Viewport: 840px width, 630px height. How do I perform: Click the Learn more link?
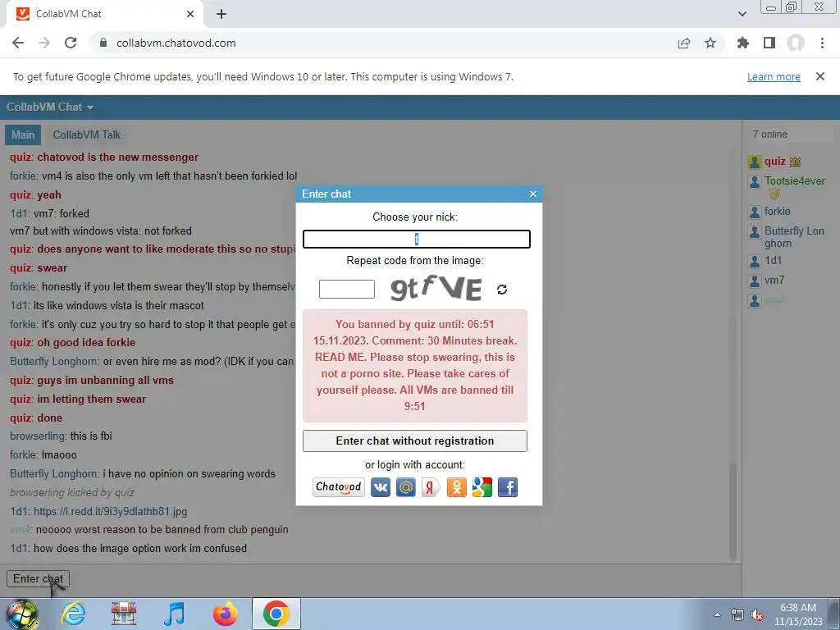(x=774, y=76)
